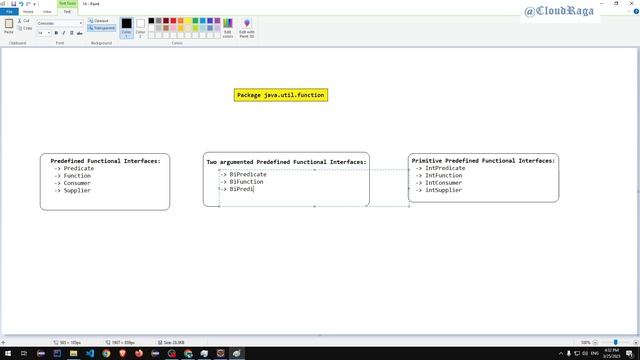
Task: Click the volume tray icon
Action: pos(585,353)
